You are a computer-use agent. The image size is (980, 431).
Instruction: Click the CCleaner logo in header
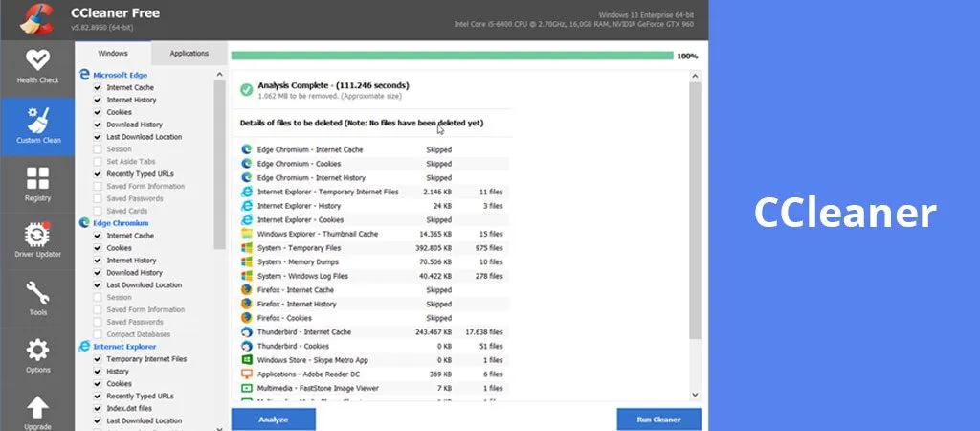pyautogui.click(x=36, y=19)
